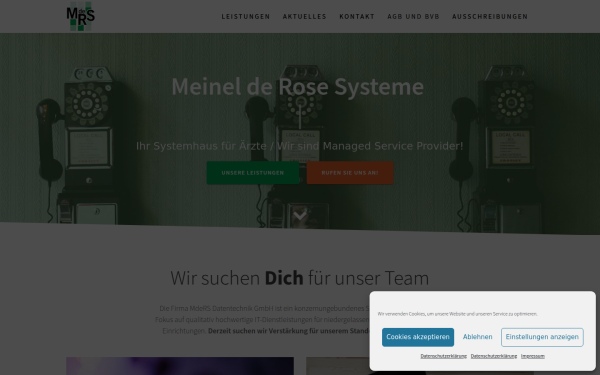This screenshot has width=600, height=375.
Task: Decline cookies with Ablehnen
Action: [x=478, y=337]
